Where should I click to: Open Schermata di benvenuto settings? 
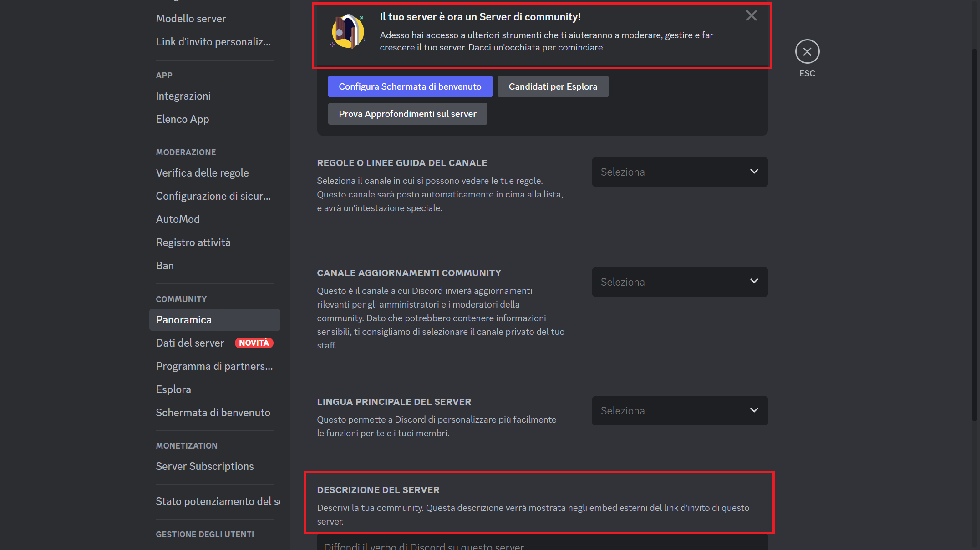[213, 412]
